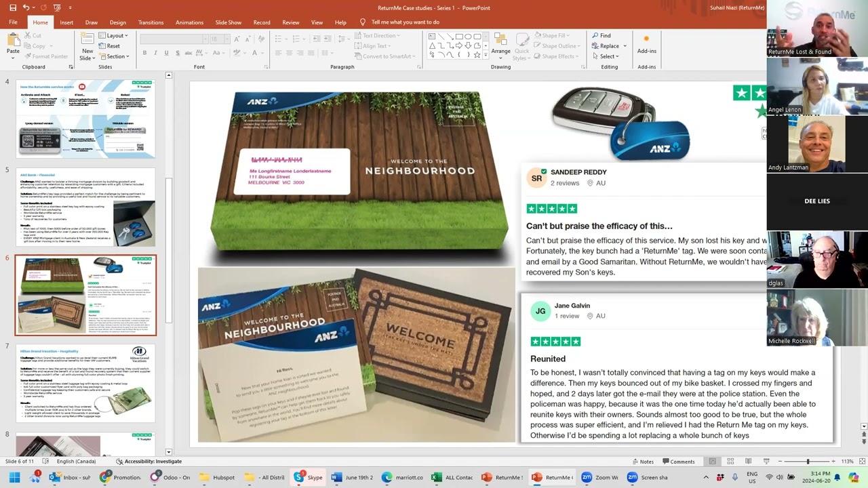This screenshot has width=868, height=488.
Task: Open Zoom Screen share taskbar item
Action: click(648, 477)
